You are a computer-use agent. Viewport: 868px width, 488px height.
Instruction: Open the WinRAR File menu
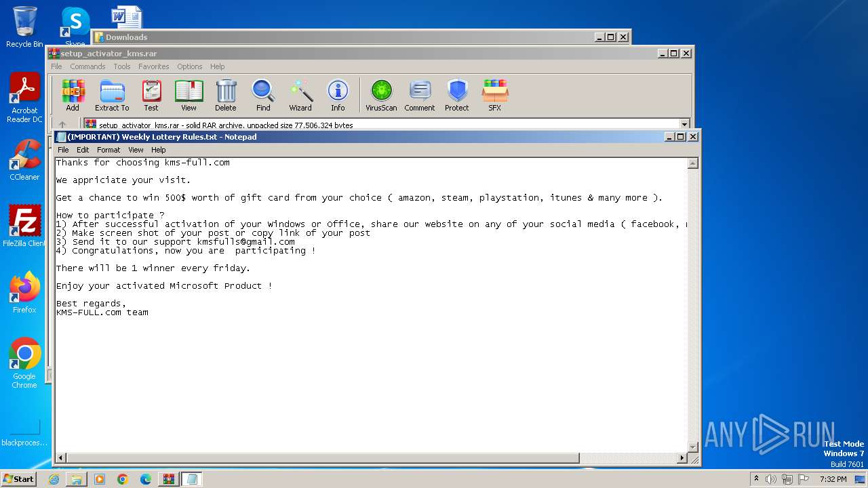coord(56,66)
